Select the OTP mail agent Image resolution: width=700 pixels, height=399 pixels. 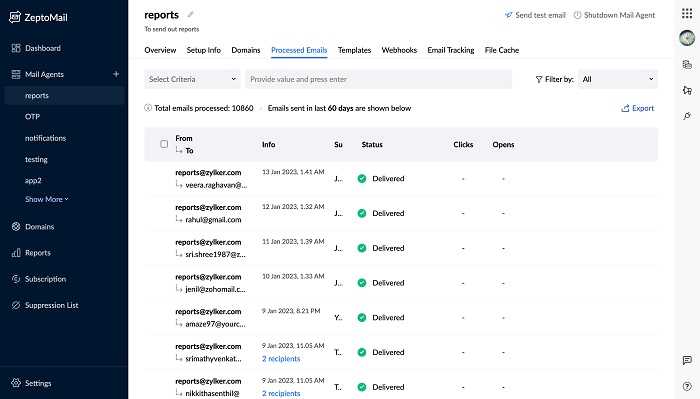[x=32, y=116]
